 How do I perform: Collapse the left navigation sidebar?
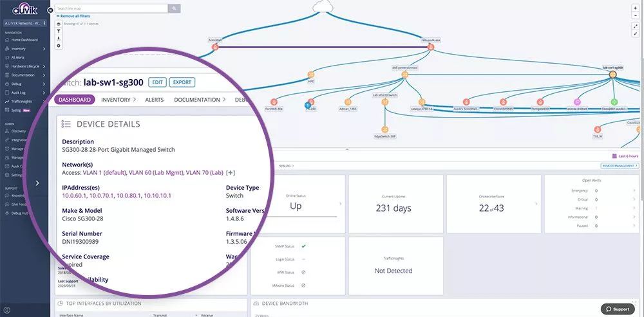[x=37, y=183]
